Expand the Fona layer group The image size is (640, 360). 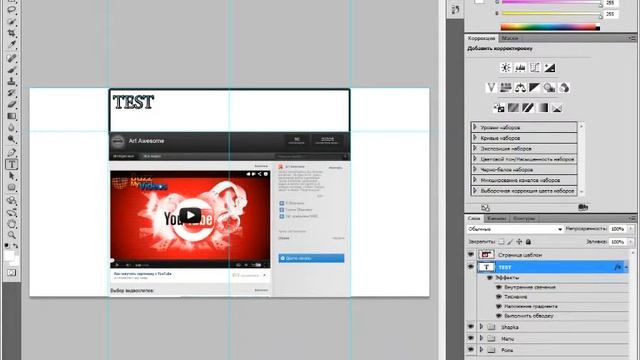481,349
